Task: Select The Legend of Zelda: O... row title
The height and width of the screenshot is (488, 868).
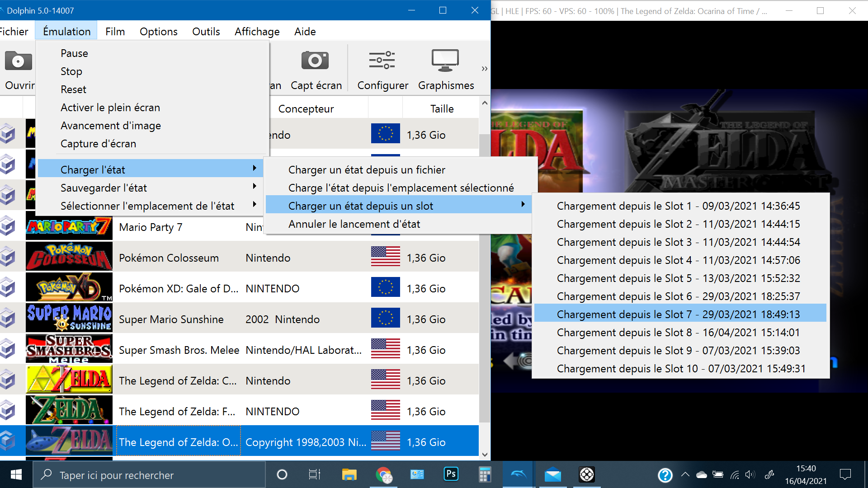Action: click(x=178, y=442)
